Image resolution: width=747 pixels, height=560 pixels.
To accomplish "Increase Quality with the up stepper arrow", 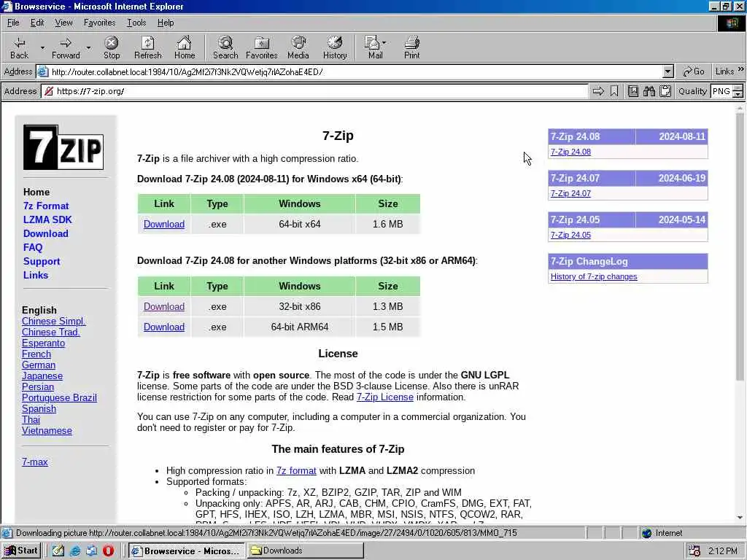I will tap(738, 87).
